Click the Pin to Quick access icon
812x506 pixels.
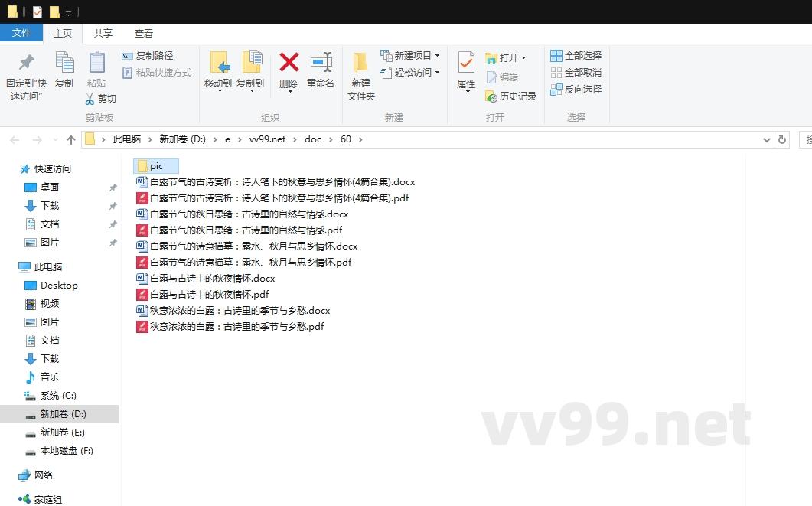[x=27, y=63]
